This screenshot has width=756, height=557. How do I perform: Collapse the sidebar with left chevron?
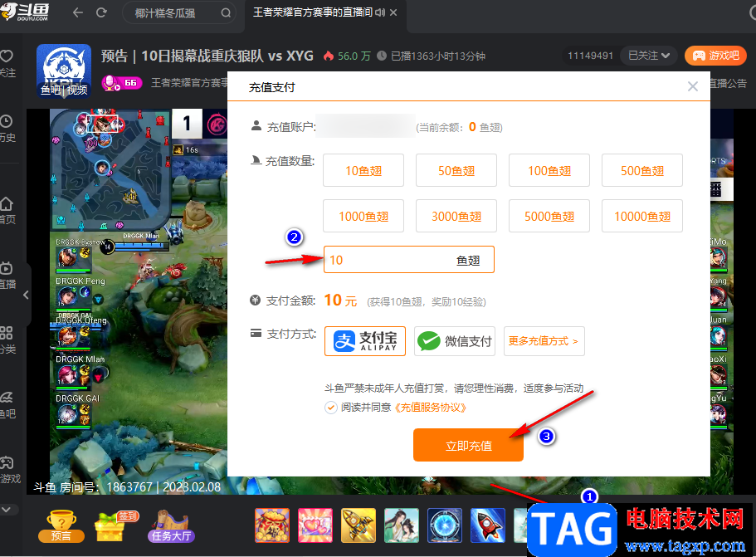coord(26,295)
